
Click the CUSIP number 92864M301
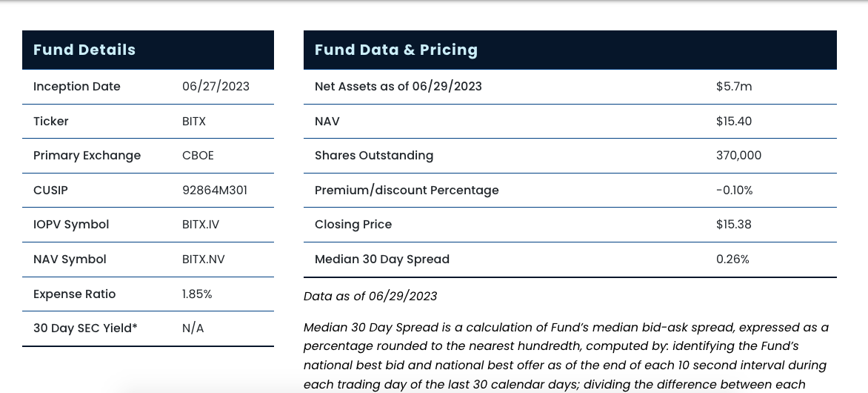click(x=215, y=190)
